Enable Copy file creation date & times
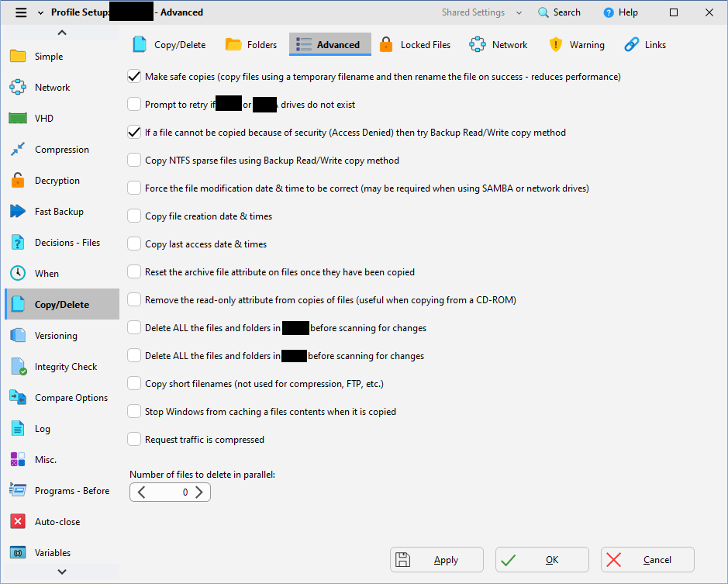 click(134, 216)
